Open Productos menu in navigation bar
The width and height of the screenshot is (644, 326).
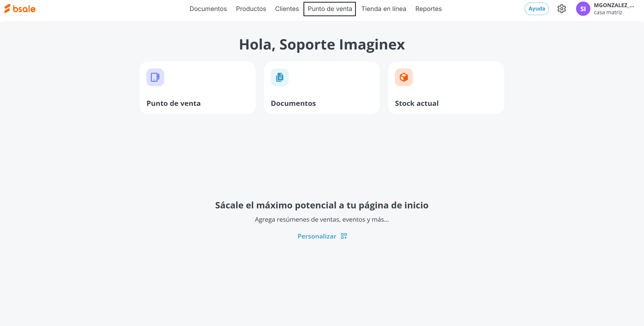point(251,9)
